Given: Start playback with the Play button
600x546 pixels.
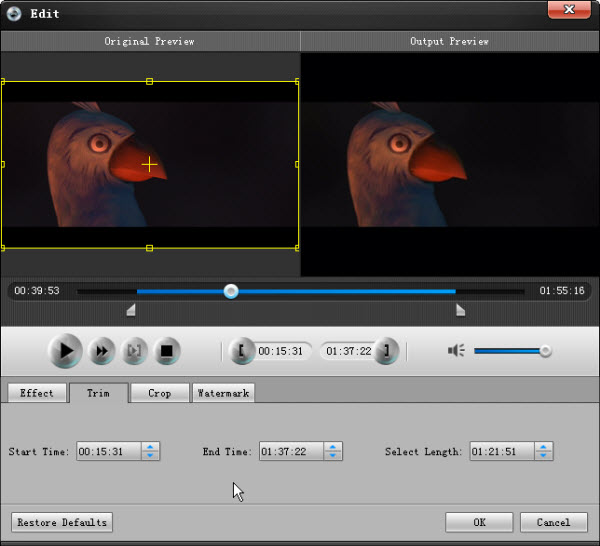Looking at the screenshot, I should [65, 350].
